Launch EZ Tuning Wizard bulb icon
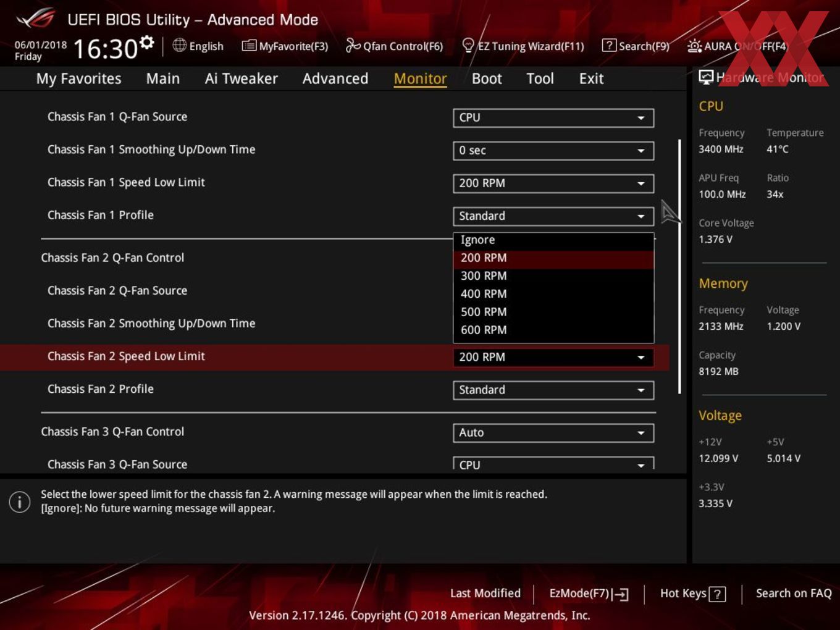Viewport: 840px width, 630px height. pyautogui.click(x=468, y=45)
